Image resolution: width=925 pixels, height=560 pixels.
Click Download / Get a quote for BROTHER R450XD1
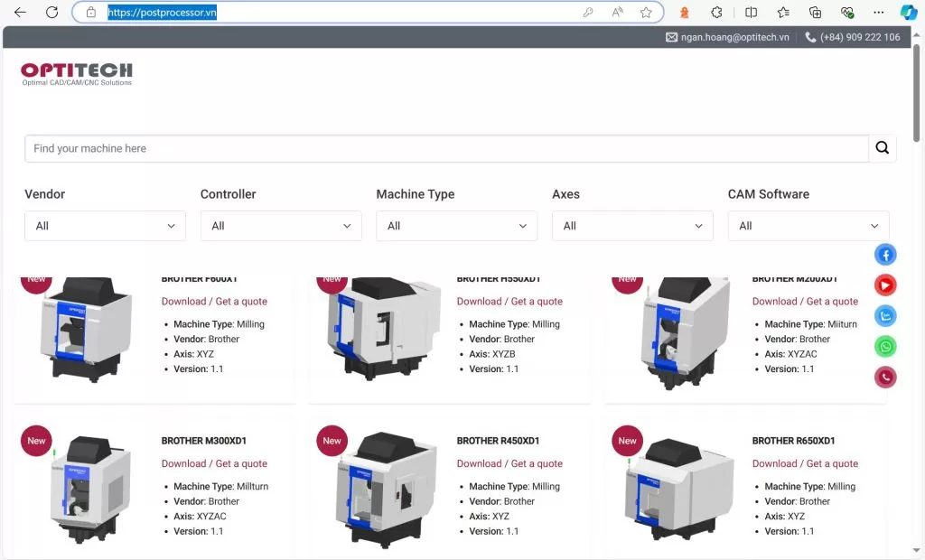pos(509,464)
